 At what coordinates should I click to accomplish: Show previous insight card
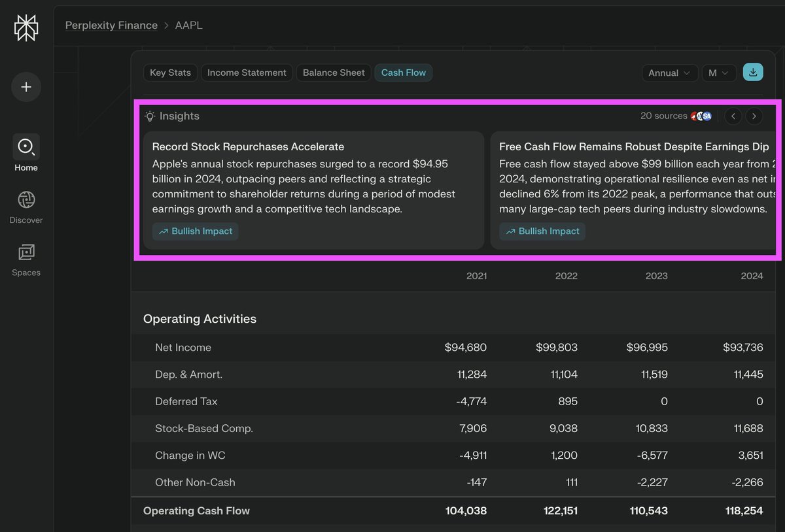tap(733, 116)
